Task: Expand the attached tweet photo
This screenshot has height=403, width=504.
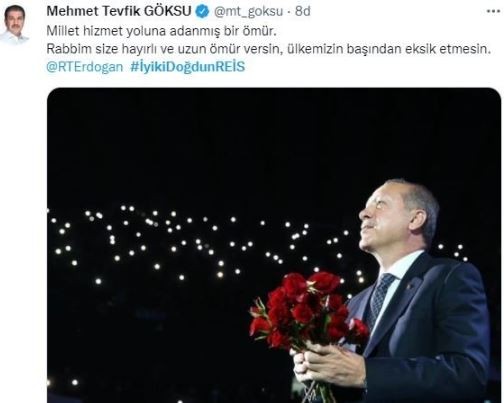Action: [x=274, y=245]
